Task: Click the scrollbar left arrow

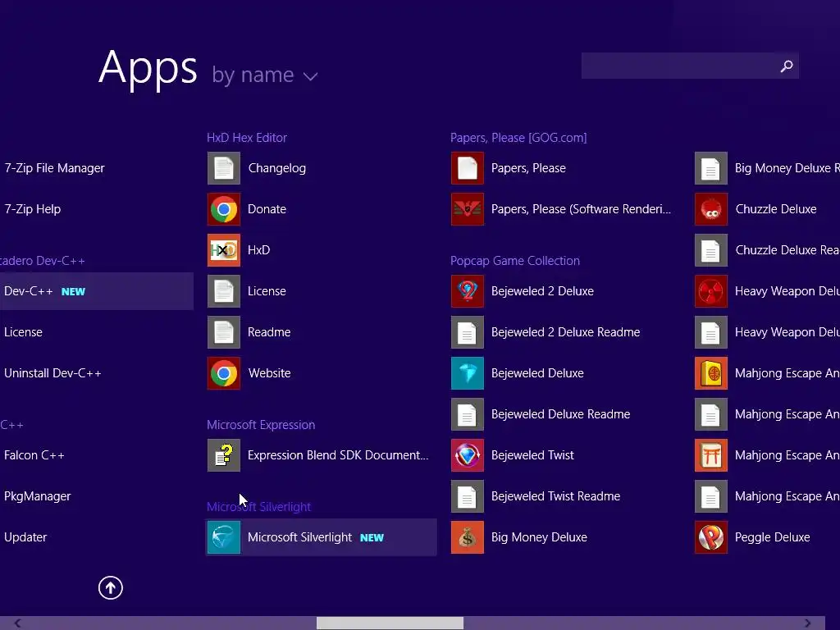Action: pos(18,623)
